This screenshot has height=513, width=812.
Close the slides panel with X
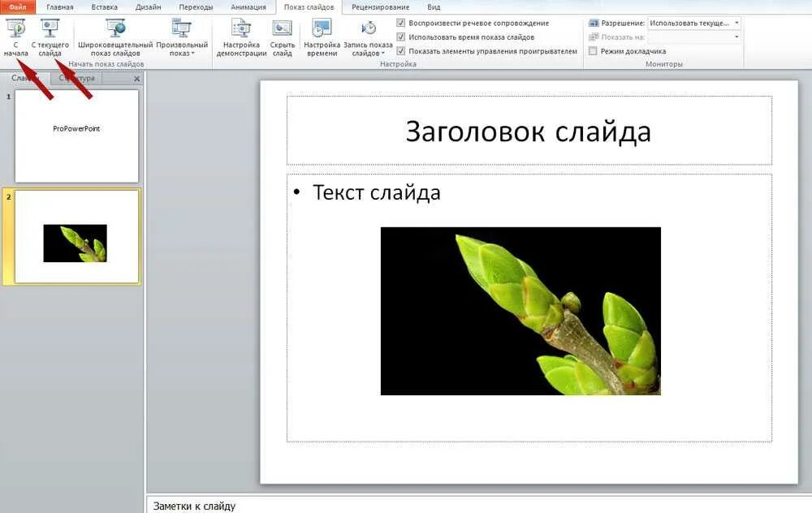pyautogui.click(x=136, y=79)
